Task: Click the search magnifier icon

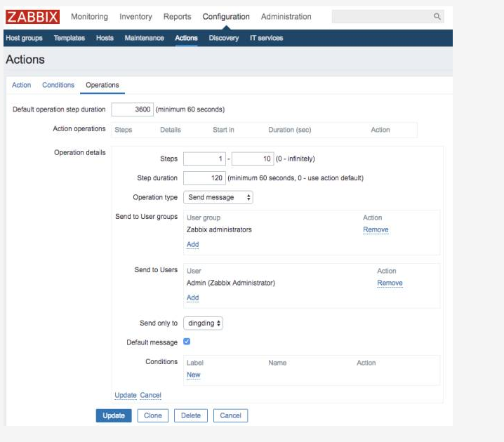Action: [437, 16]
